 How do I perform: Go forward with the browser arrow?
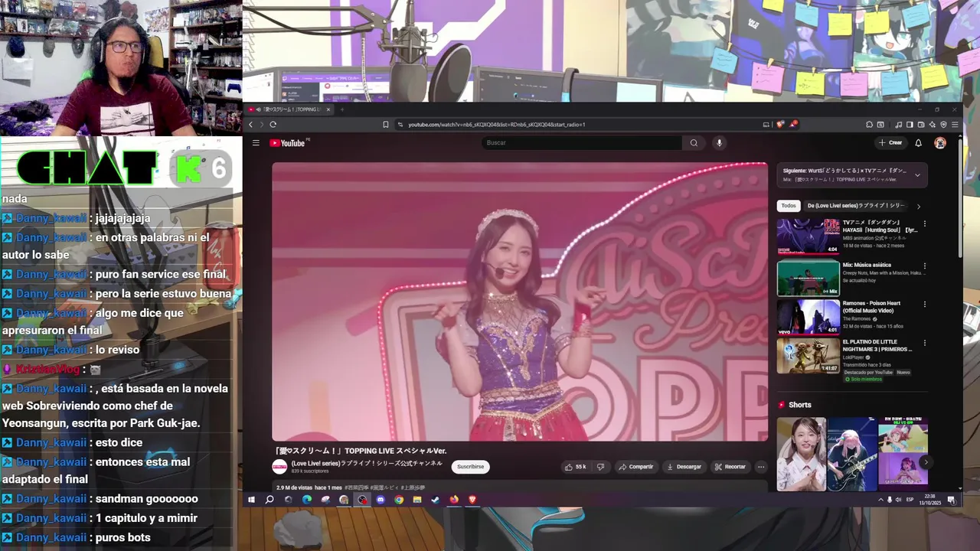click(261, 125)
